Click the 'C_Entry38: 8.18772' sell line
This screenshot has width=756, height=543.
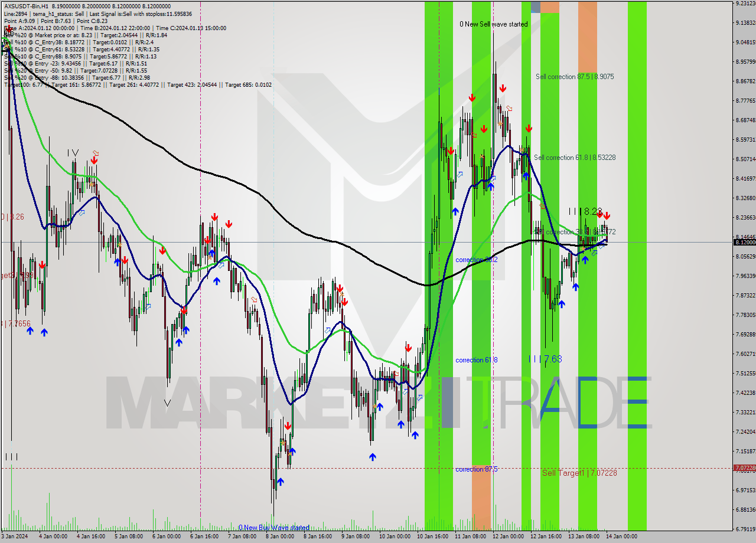click(x=80, y=42)
